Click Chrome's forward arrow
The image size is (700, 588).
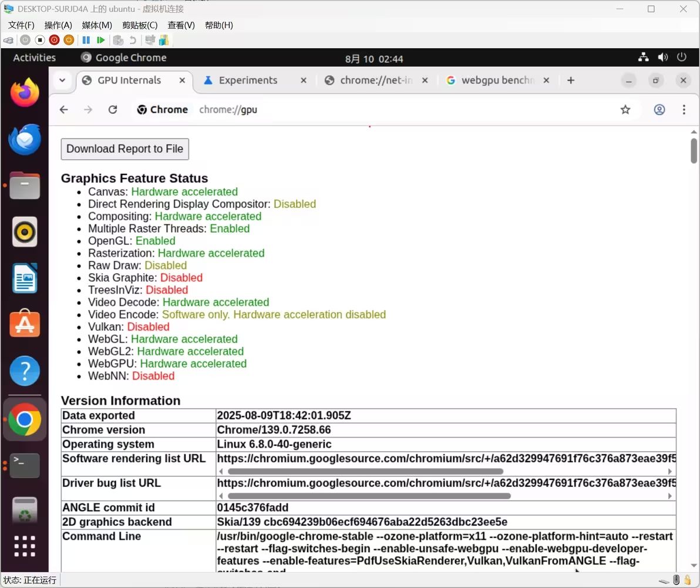coord(88,110)
